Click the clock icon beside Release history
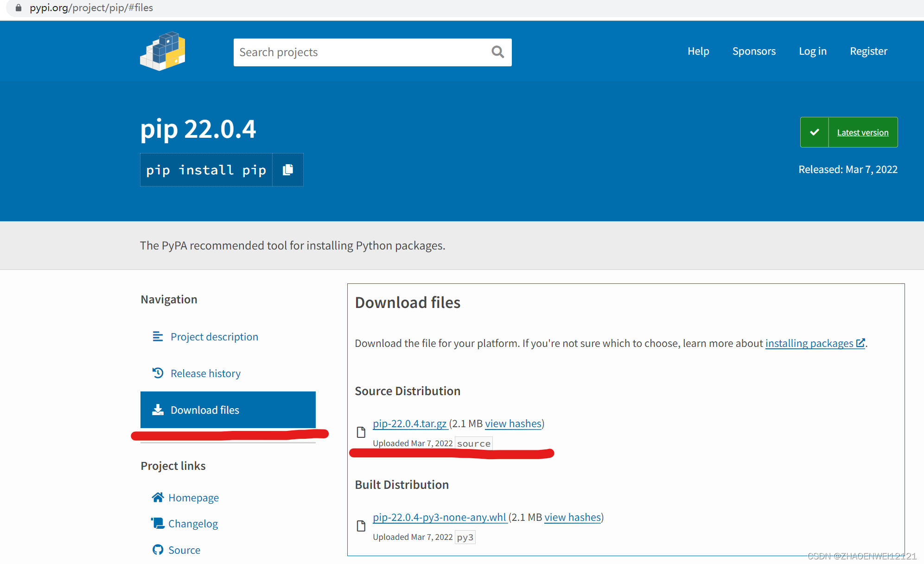Screen dimensions: 924x564 [x=158, y=372]
